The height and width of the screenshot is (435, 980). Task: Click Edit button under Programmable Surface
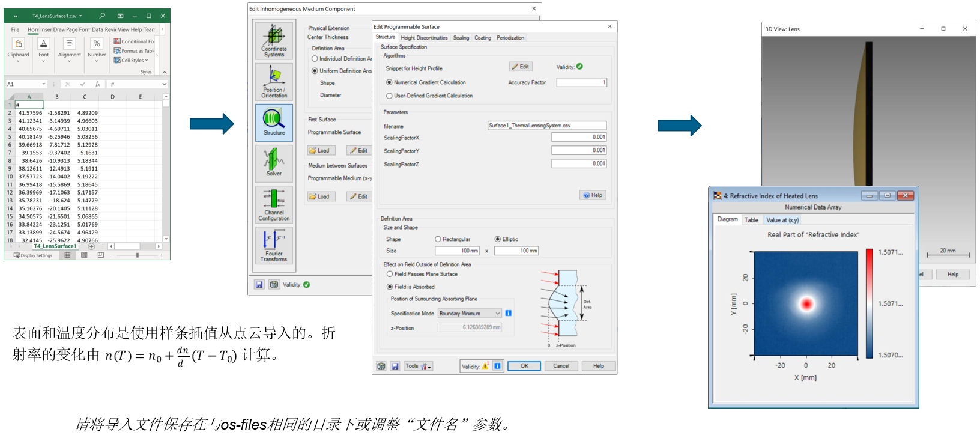[x=359, y=150]
